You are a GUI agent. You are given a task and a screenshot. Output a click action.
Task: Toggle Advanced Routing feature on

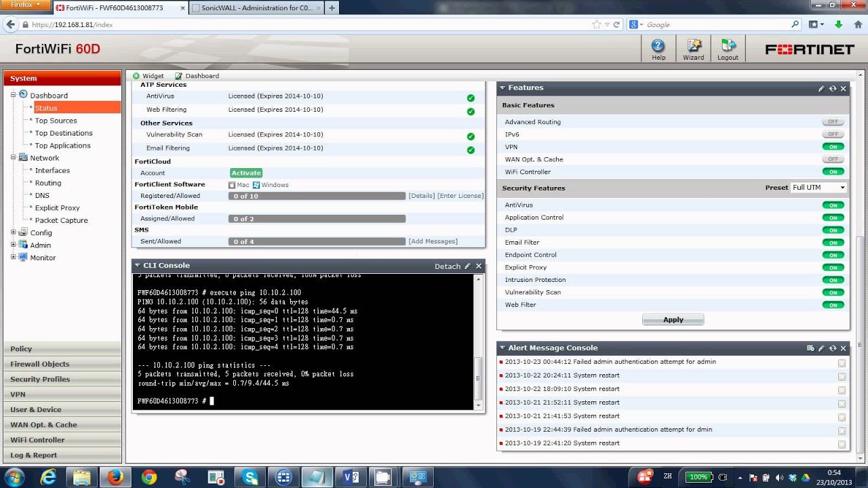[833, 122]
